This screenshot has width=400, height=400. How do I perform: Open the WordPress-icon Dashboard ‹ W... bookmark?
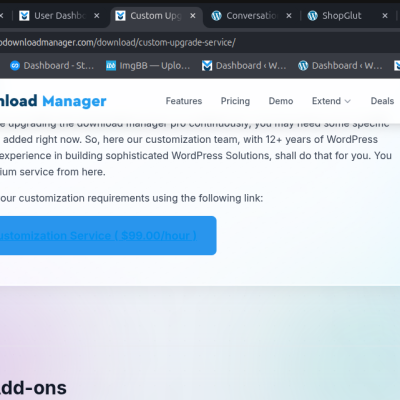pos(340,66)
